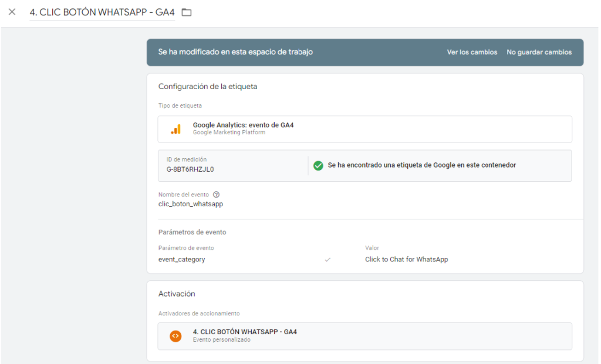Open the trigger 4. CLIC BOTÓN WHATSAPP - GA4
This screenshot has width=601, height=364.
pyautogui.click(x=365, y=336)
